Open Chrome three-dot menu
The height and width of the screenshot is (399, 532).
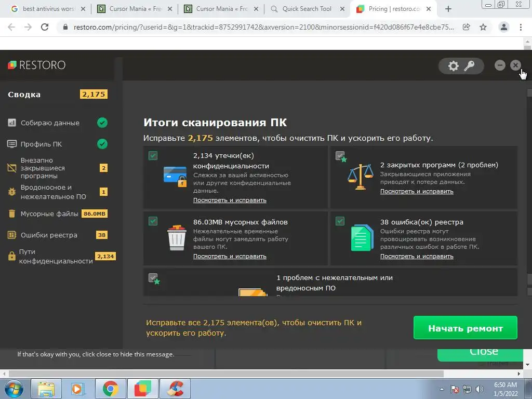point(521,27)
